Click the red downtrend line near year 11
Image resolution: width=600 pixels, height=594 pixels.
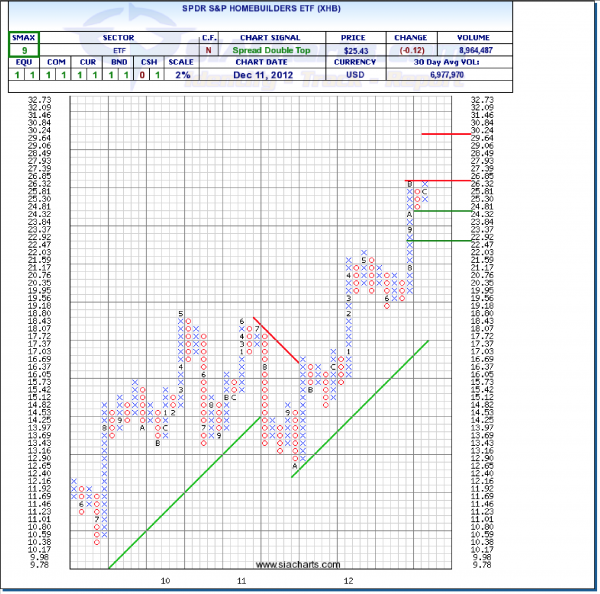tap(276, 341)
